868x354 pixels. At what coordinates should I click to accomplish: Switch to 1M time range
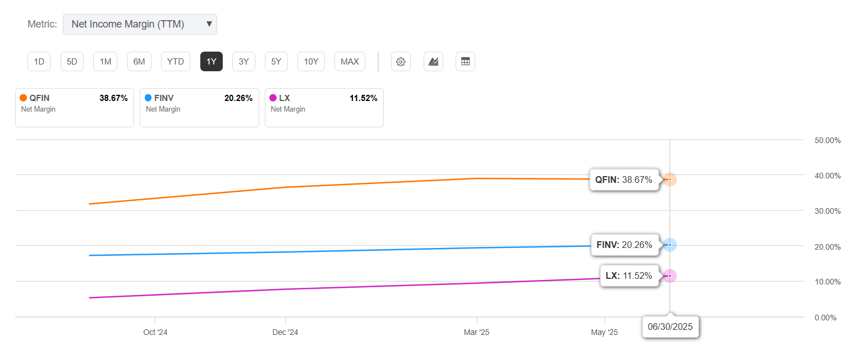coord(105,62)
